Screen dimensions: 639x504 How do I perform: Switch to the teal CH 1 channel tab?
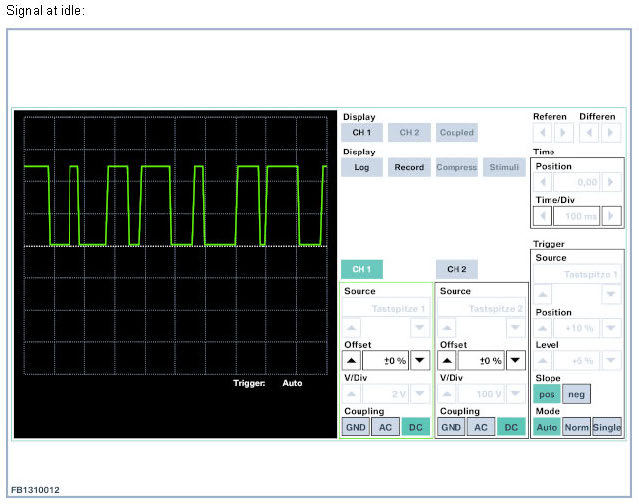362,269
